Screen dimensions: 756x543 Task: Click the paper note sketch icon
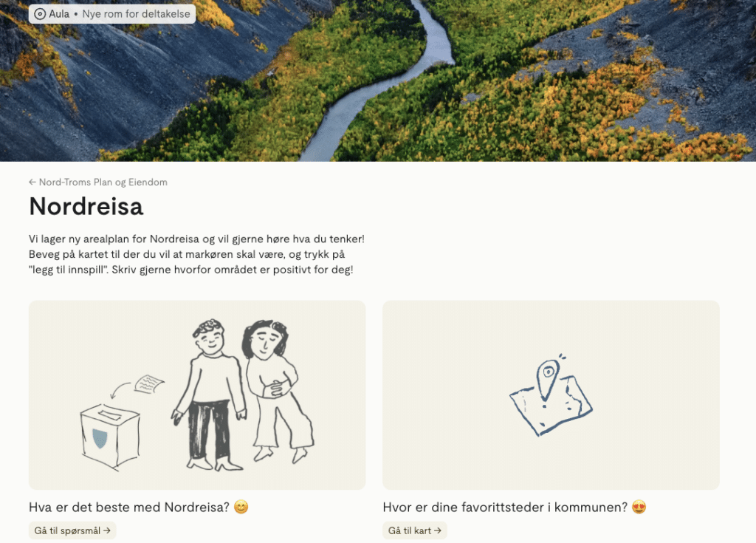(149, 384)
